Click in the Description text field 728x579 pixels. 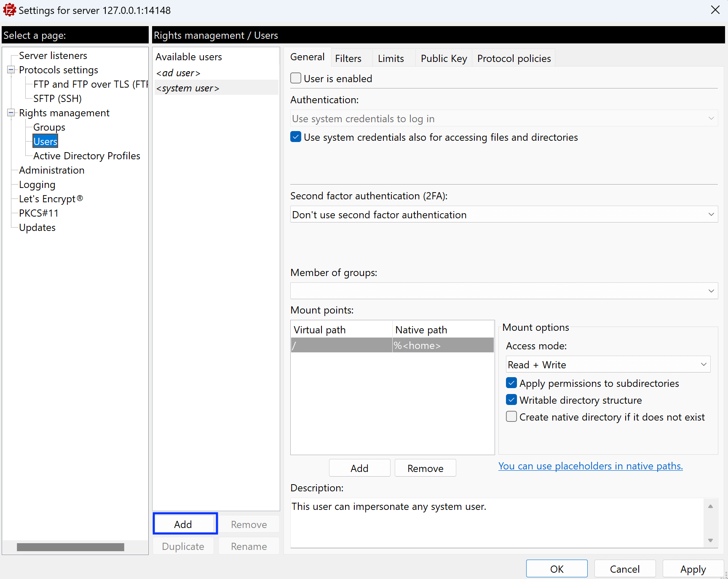pyautogui.click(x=497, y=523)
